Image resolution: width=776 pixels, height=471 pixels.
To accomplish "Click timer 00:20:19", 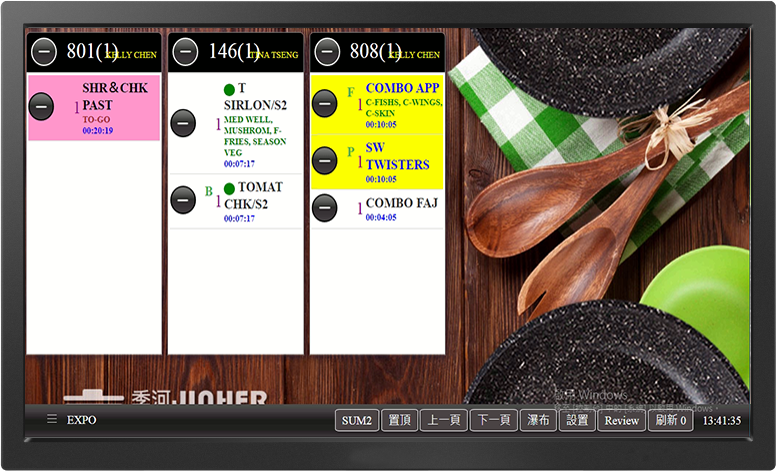I will pos(97,131).
